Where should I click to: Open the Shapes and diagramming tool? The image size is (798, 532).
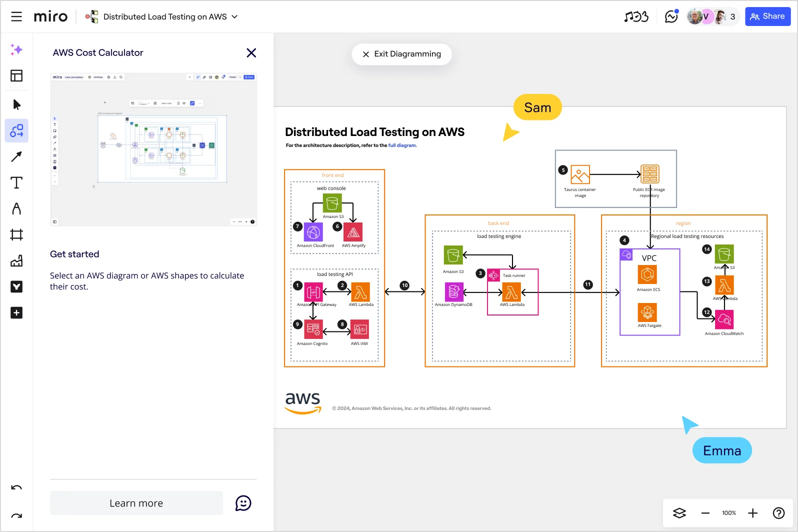pyautogui.click(x=16, y=130)
